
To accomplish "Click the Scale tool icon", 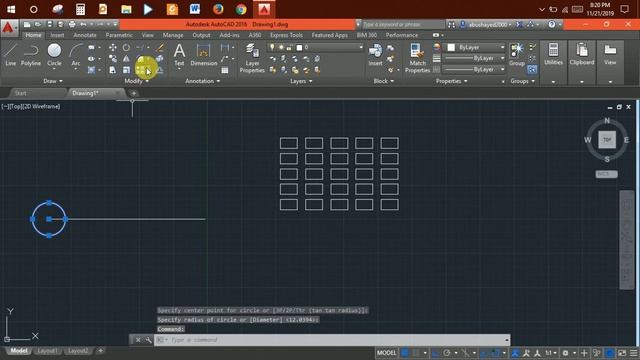I will [x=127, y=70].
